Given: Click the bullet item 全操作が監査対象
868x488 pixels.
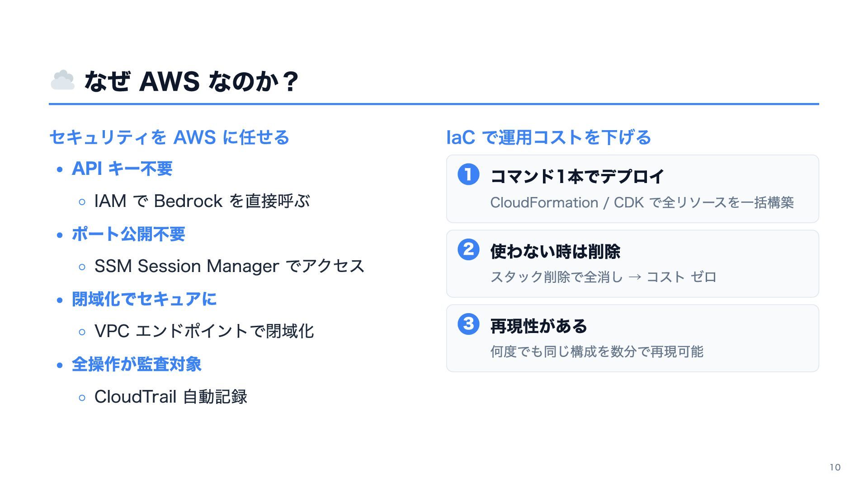Looking at the screenshot, I should tap(137, 364).
